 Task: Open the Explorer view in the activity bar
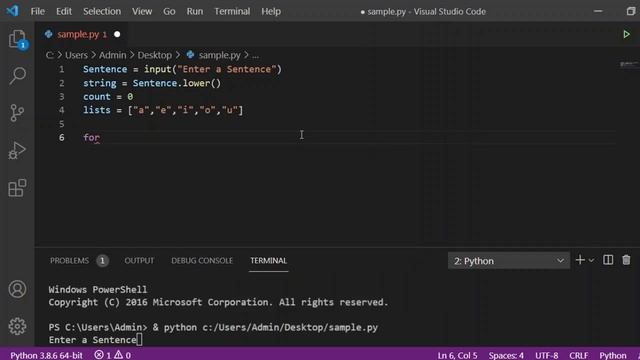tap(17, 39)
